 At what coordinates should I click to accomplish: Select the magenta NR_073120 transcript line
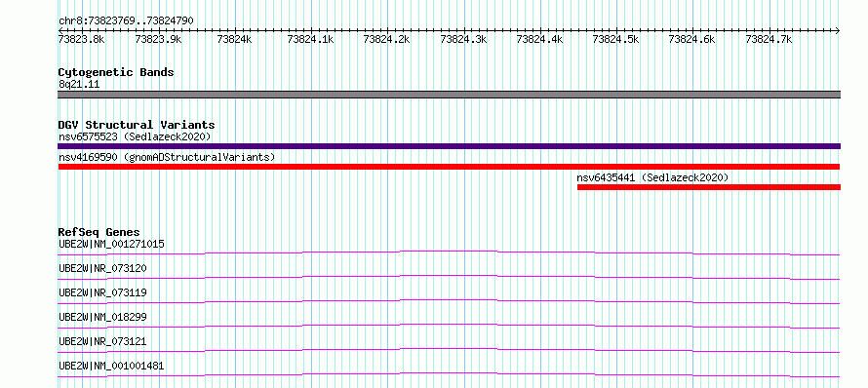(x=449, y=277)
